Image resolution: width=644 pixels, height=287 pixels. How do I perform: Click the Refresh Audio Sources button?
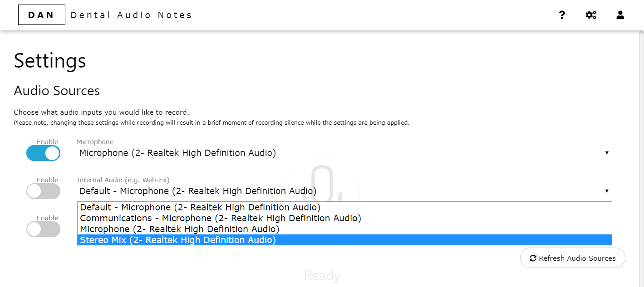click(x=572, y=258)
